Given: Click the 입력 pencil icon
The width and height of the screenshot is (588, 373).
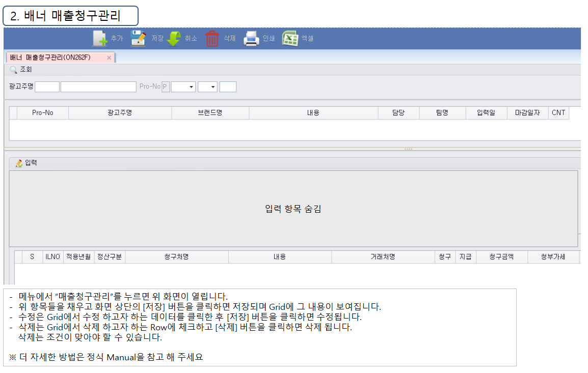Looking at the screenshot, I should pos(19,163).
